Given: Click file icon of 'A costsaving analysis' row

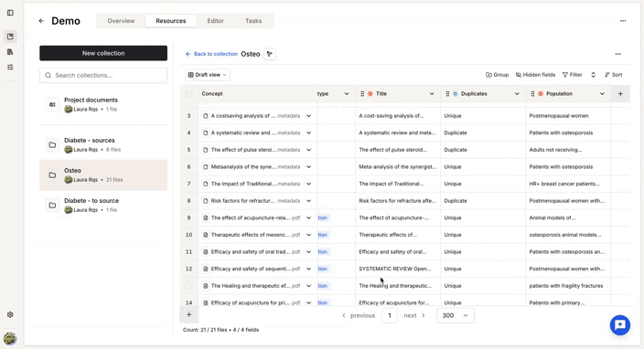Looking at the screenshot, I should 205,116.
